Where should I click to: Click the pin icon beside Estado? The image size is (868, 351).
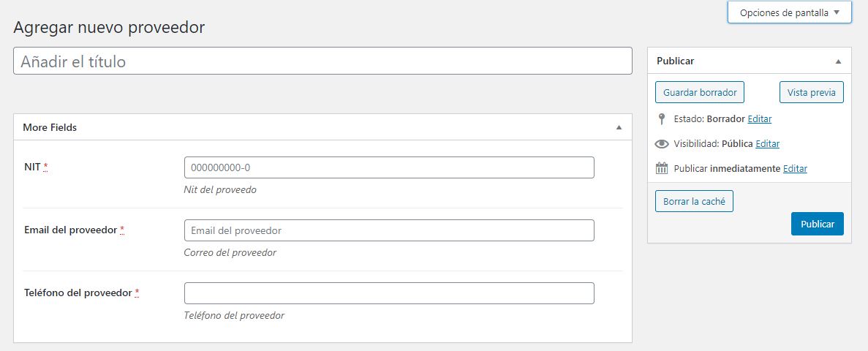[x=662, y=118]
